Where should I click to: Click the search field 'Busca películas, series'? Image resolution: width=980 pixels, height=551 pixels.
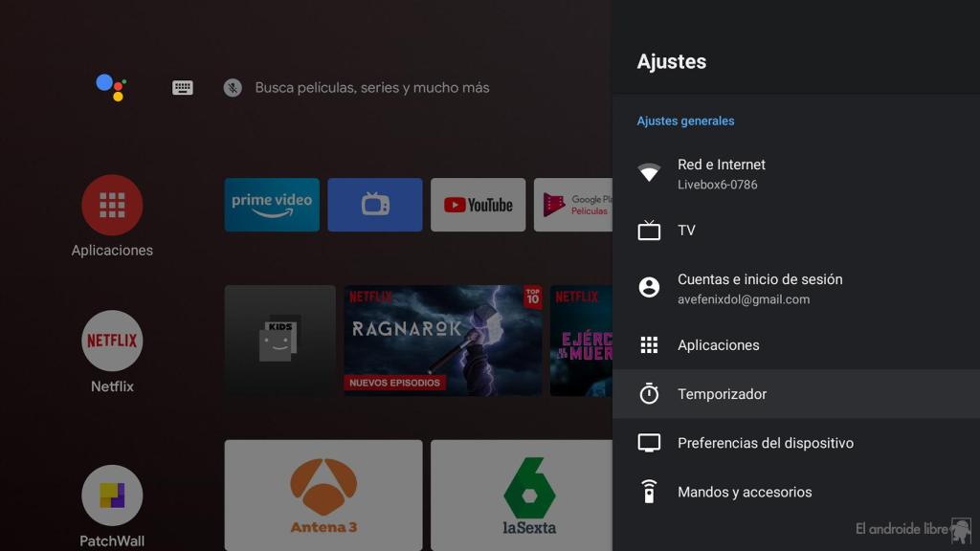tap(372, 87)
